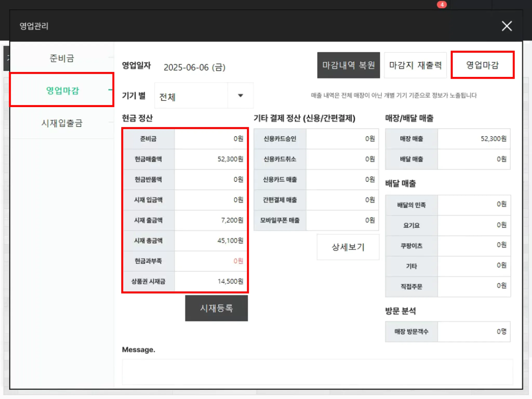
Task: Switch to the 영업마감 side tab
Action: pyautogui.click(x=62, y=90)
